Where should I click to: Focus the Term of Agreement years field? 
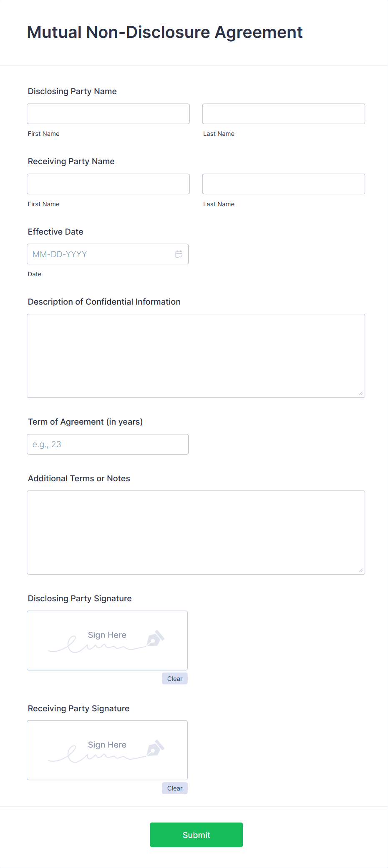(x=108, y=444)
